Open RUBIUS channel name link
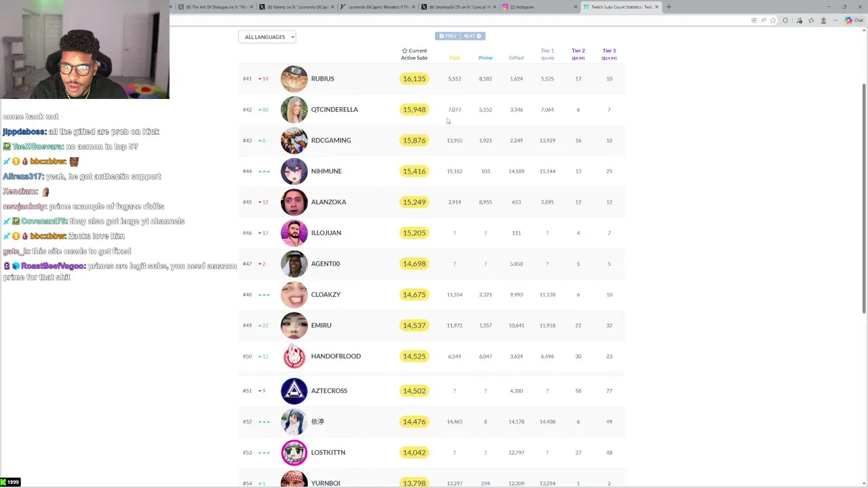The image size is (868, 488). point(322,79)
